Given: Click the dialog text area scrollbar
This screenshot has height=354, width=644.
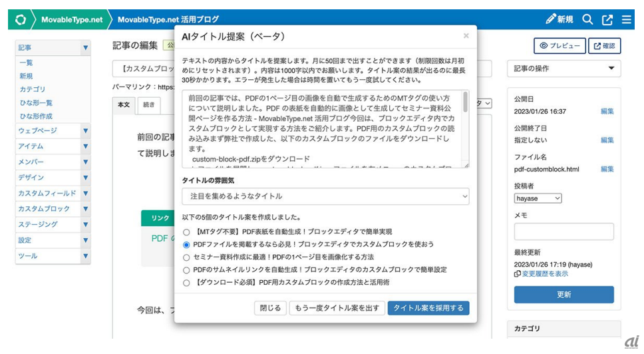Looking at the screenshot, I should (x=465, y=102).
